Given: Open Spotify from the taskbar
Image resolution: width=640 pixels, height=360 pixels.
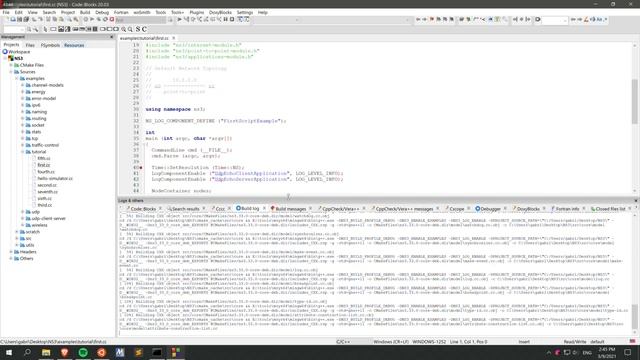Looking at the screenshot, I should 83,352.
